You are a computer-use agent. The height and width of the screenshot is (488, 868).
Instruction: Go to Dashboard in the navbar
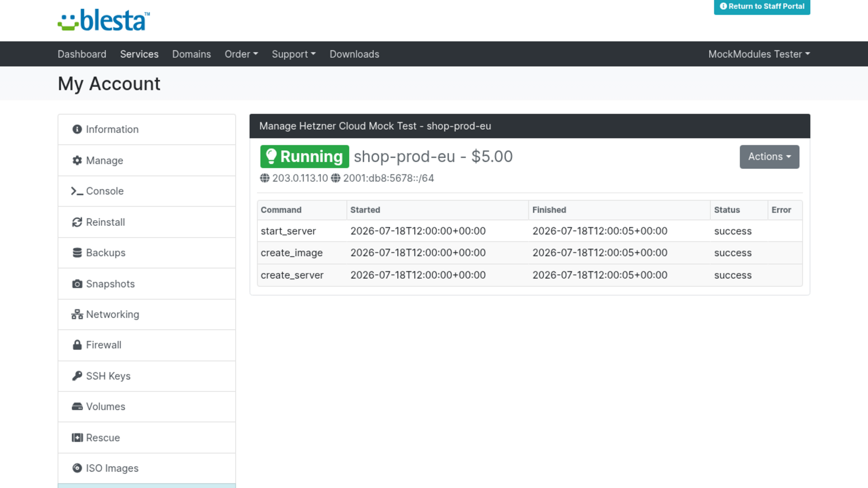pos(82,54)
